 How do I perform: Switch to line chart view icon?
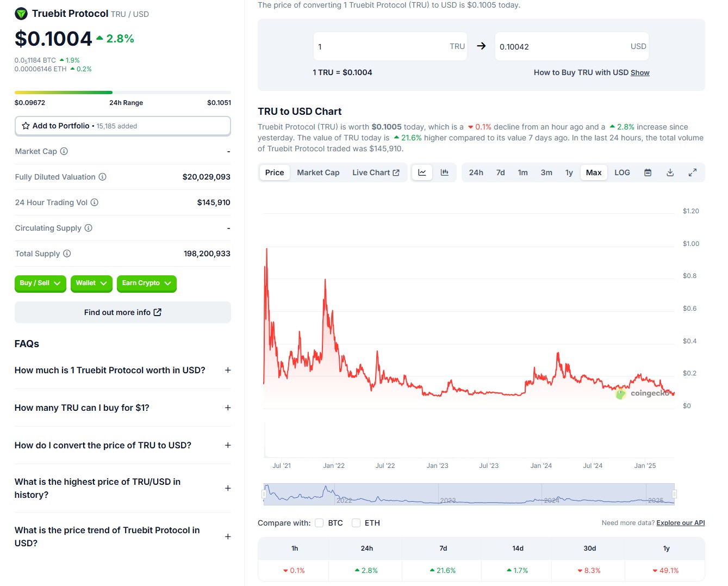point(422,172)
